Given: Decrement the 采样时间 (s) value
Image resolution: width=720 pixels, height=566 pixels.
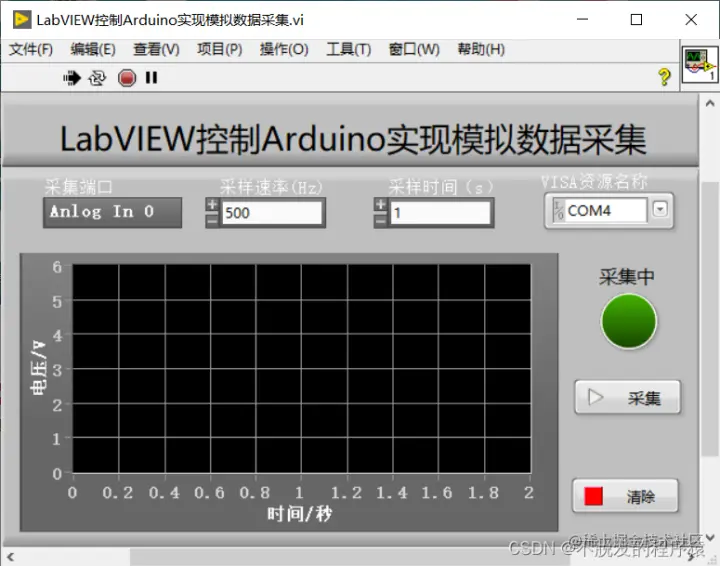Looking at the screenshot, I should pos(380,220).
